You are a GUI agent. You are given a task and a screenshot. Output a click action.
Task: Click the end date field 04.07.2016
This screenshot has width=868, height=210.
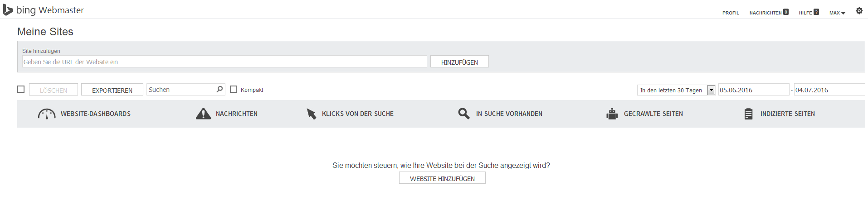(x=829, y=90)
